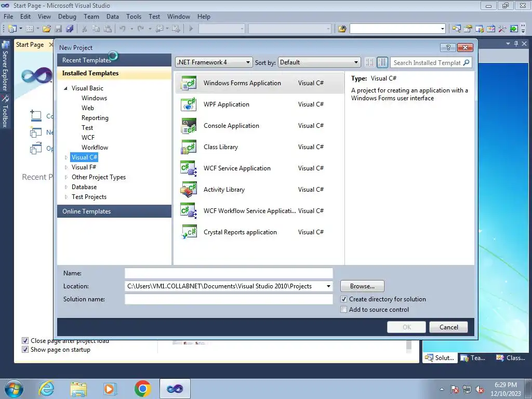Screen dimensions: 532x399
Task: Expand the Database tree node
Action: click(66, 187)
